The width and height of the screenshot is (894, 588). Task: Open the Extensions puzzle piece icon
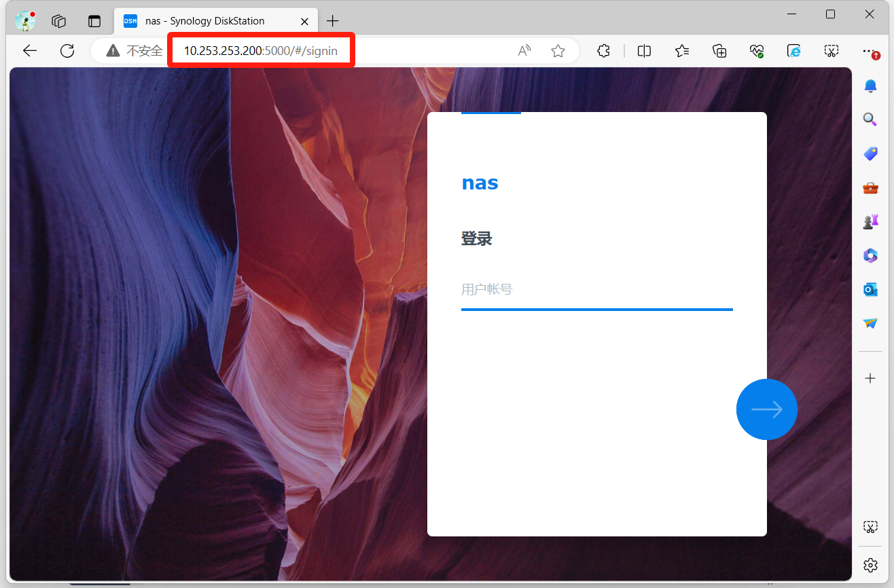[x=603, y=51]
